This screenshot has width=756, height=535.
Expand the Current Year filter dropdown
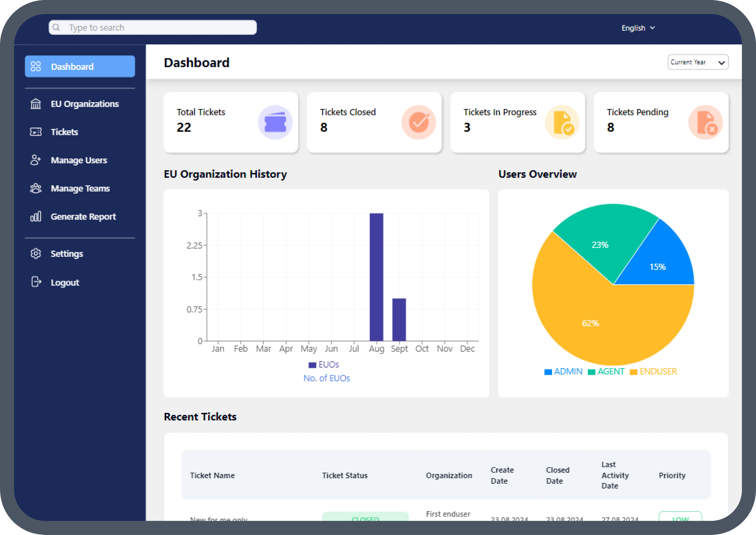click(x=698, y=62)
